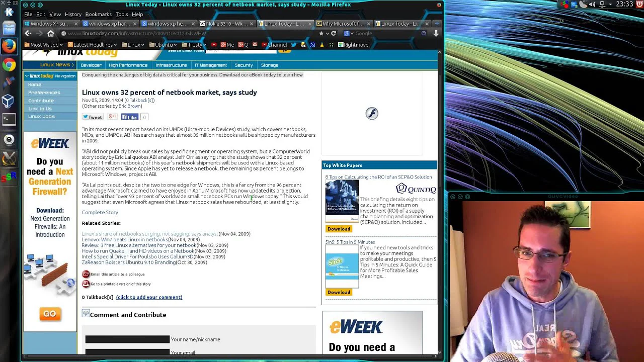Click the printable version printer icon
644x362 pixels.
point(86,284)
